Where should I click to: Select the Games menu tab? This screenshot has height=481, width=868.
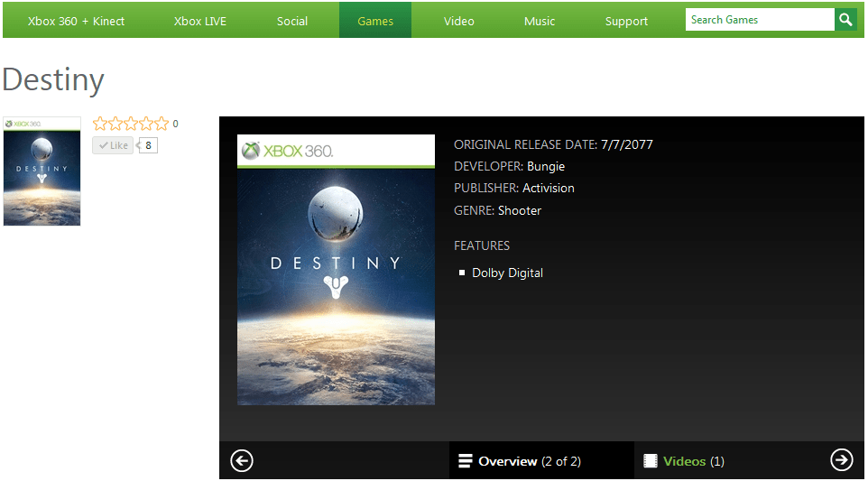click(375, 21)
